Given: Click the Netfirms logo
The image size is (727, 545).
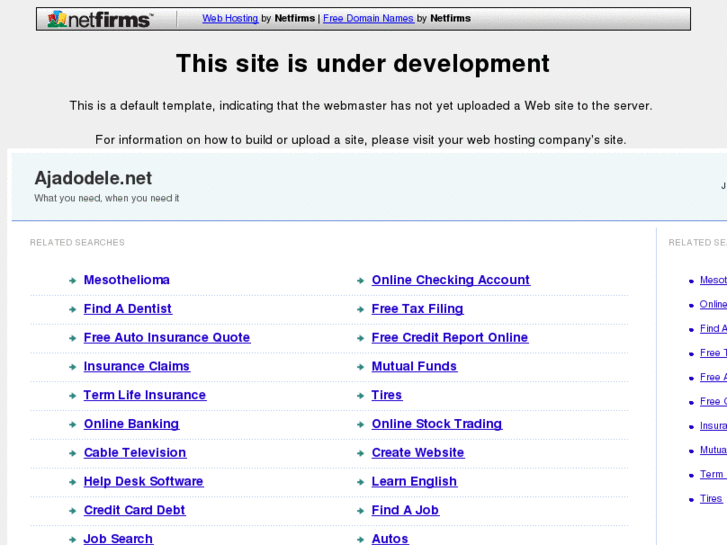Looking at the screenshot, I should pyautogui.click(x=100, y=19).
